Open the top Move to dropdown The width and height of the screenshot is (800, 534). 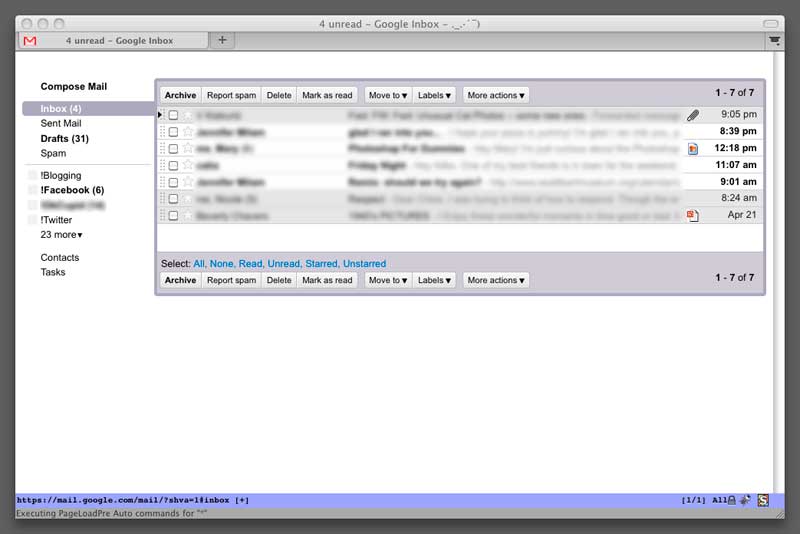tap(388, 95)
